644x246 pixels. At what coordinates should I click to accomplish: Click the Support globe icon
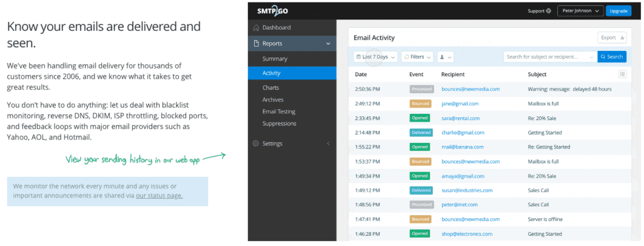[548, 11]
